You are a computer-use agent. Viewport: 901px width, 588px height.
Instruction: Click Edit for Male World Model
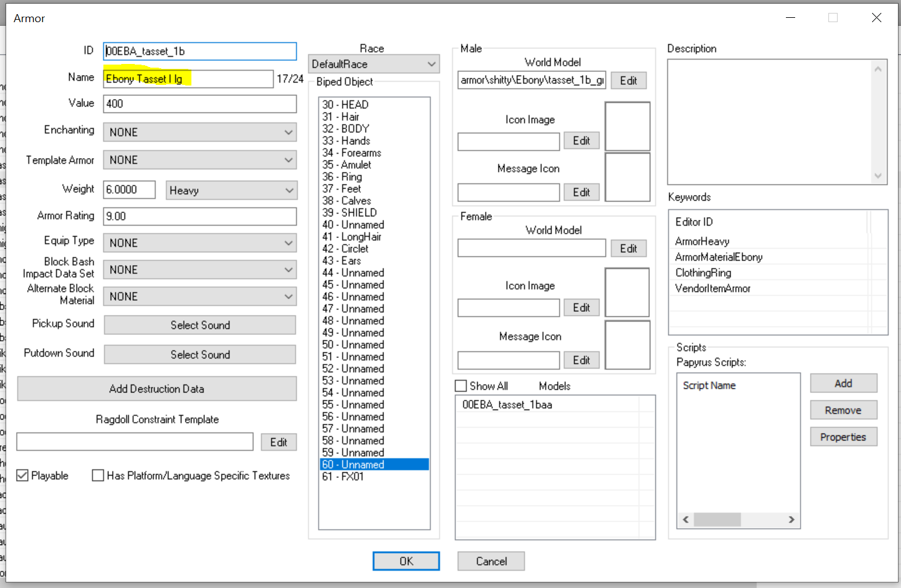(628, 81)
